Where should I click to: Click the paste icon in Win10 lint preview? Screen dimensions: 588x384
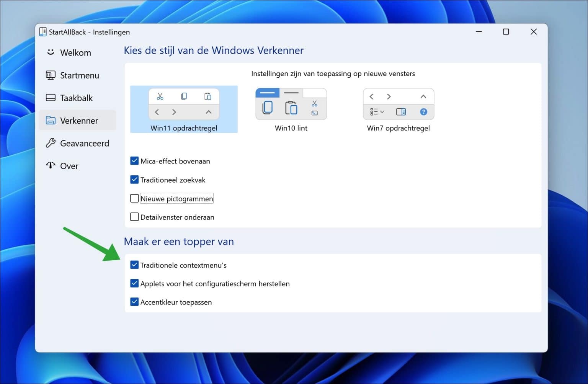point(291,108)
